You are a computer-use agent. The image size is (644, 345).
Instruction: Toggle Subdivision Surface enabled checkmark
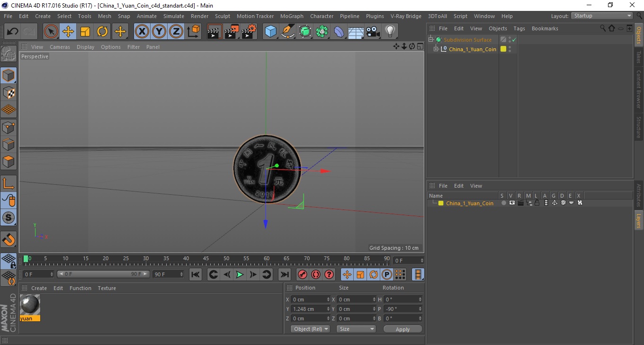[514, 40]
